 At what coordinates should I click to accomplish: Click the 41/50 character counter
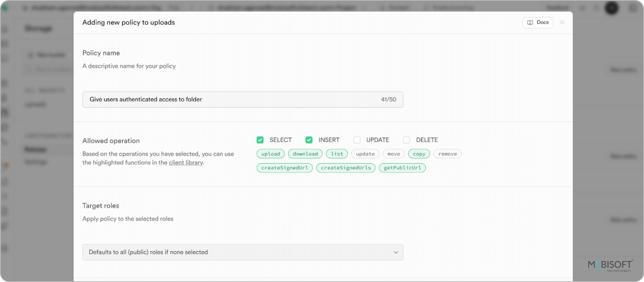(x=388, y=100)
